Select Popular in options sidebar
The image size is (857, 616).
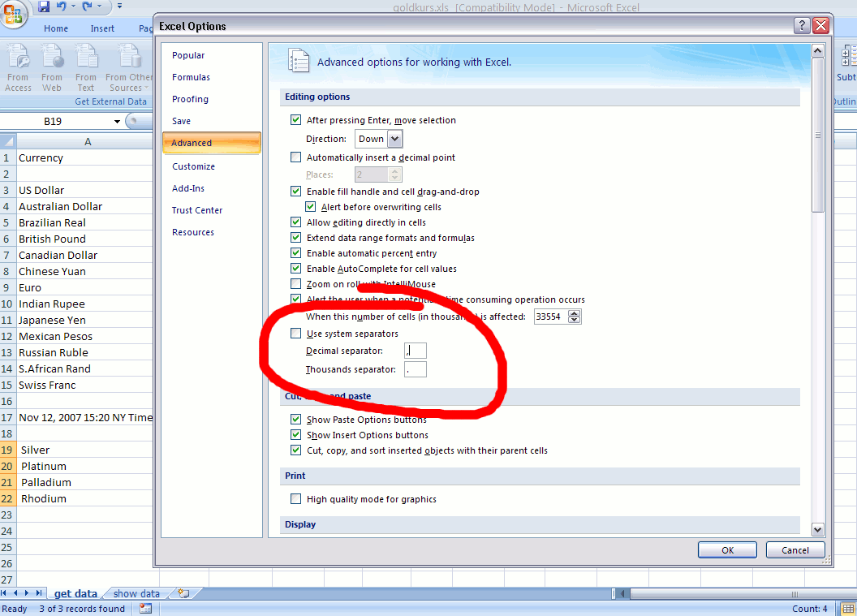pyautogui.click(x=188, y=55)
